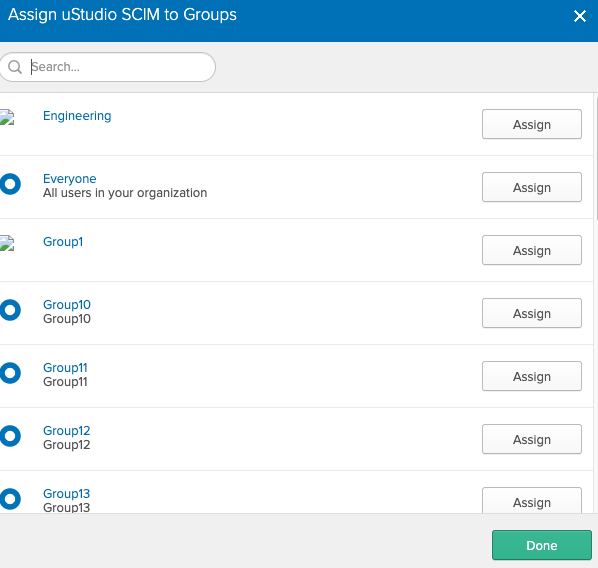
Task: Open the Group12 link
Action: 66,430
